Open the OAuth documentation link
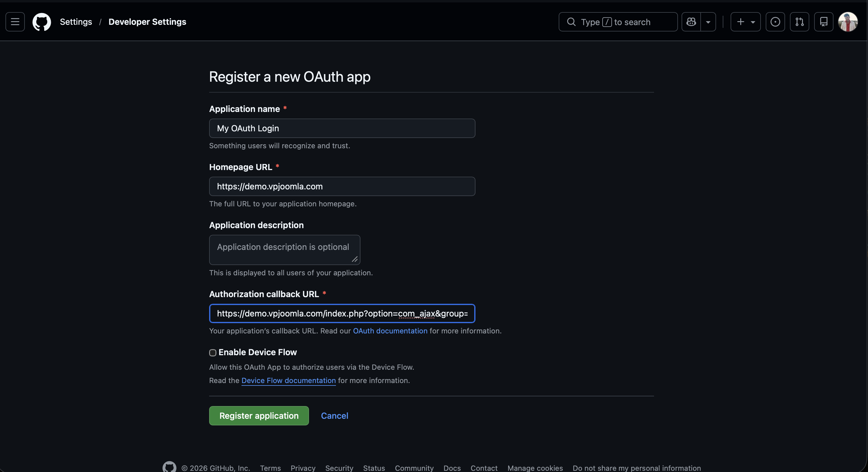This screenshot has height=472, width=868. pos(390,331)
